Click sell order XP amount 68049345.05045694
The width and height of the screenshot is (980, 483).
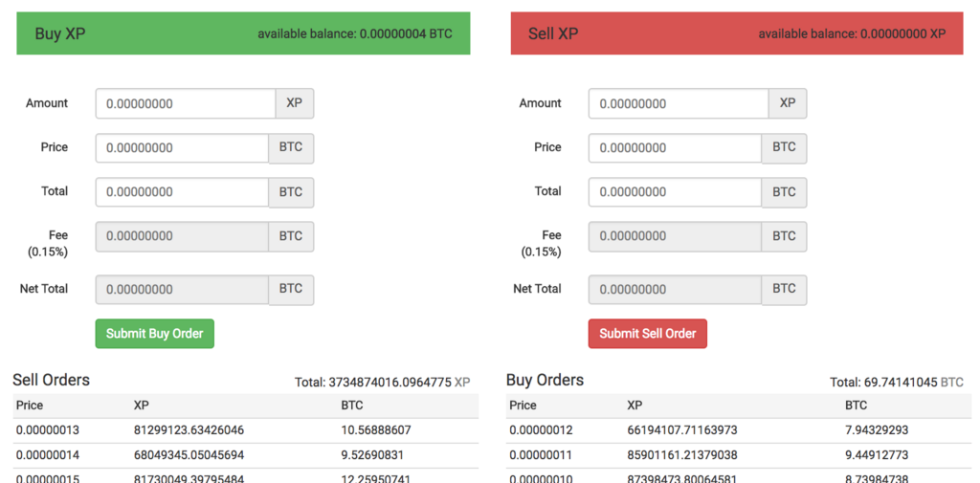(x=189, y=455)
